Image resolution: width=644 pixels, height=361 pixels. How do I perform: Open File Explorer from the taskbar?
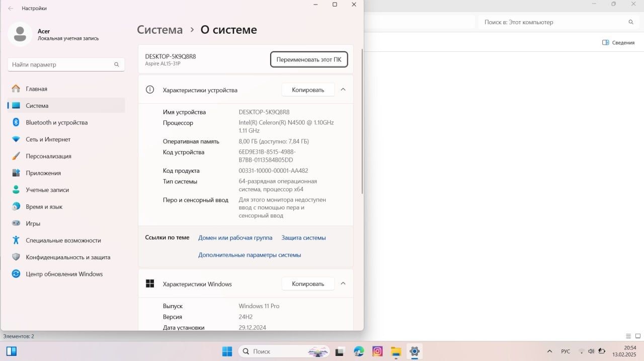click(396, 351)
